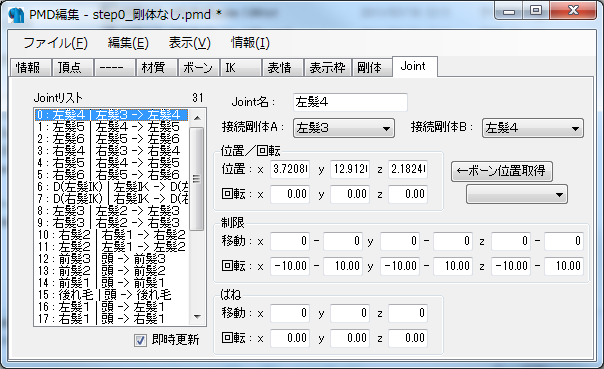604x369 pixels.
Task: Select joint row 14 : 前髪1
Action: (111, 283)
